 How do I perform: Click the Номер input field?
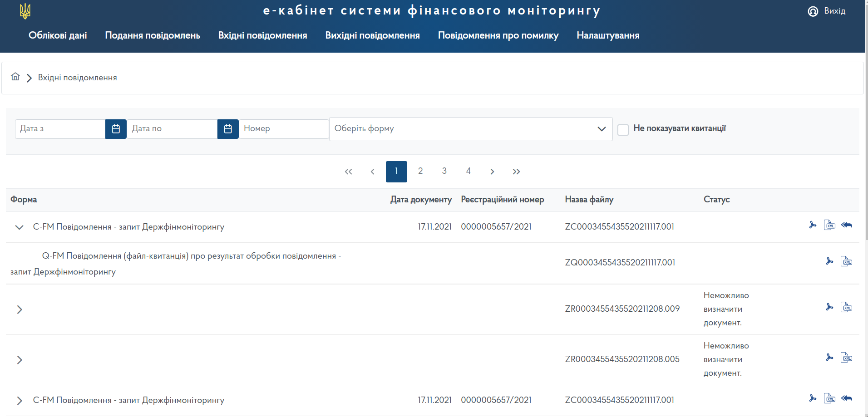[x=284, y=129]
